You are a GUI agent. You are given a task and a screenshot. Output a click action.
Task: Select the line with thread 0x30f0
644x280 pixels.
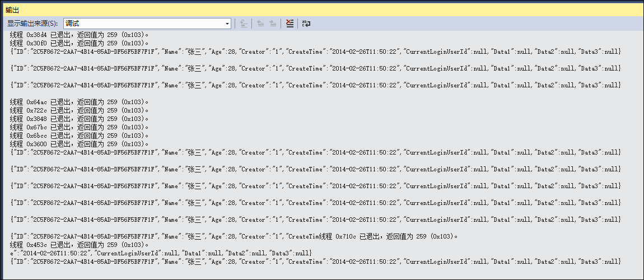pyautogui.click(x=79, y=43)
